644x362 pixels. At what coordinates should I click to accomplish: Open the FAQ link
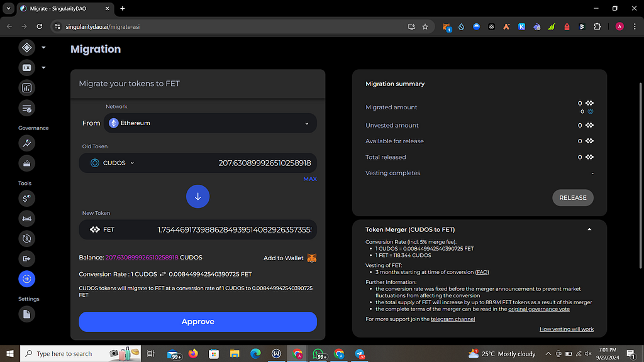tap(482, 272)
